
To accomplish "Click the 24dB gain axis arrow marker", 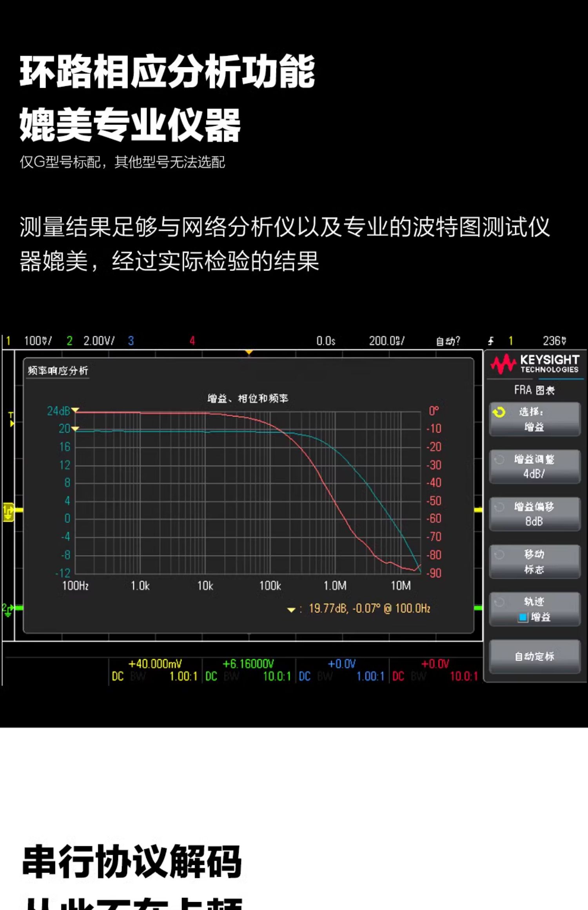I will [x=75, y=410].
